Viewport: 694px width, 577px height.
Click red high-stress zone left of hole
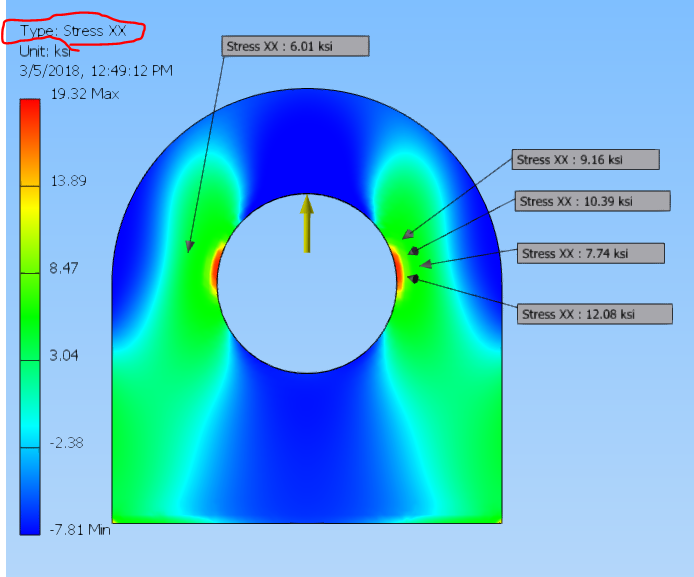216,269
